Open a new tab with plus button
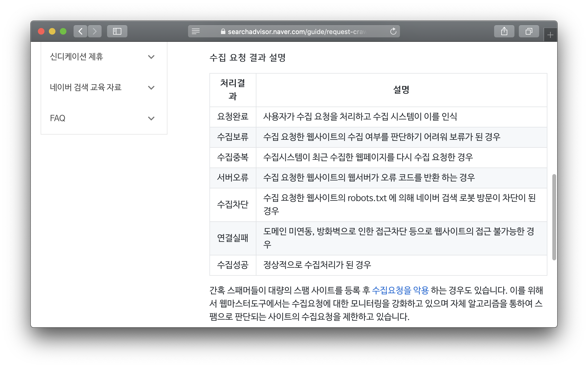Image resolution: width=588 pixels, height=368 pixels. click(550, 35)
